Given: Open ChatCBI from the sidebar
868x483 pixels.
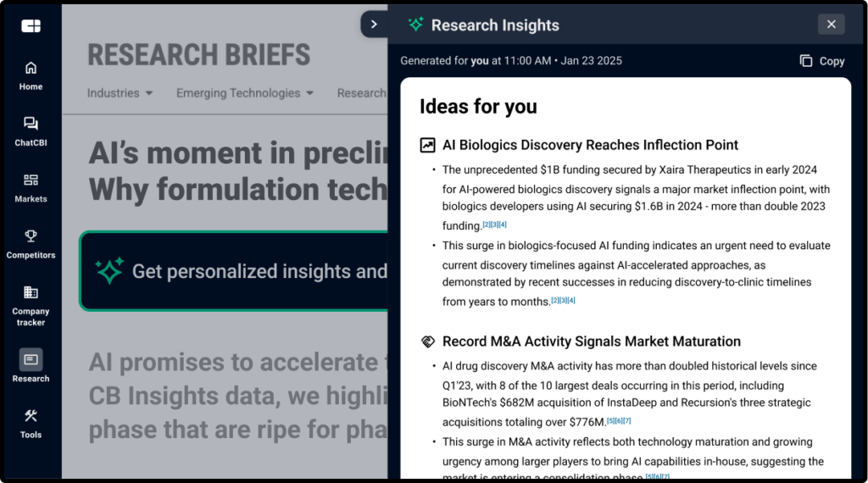Looking at the screenshot, I should coord(31,130).
